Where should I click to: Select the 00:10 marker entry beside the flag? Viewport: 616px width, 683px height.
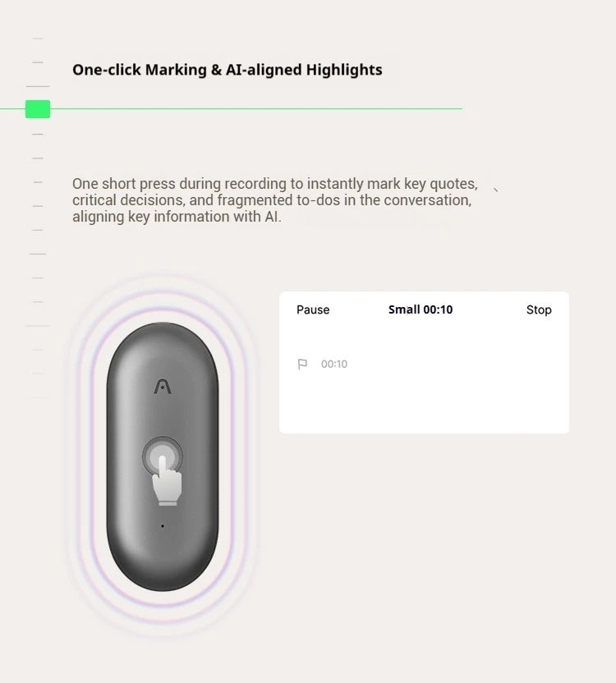coord(334,364)
